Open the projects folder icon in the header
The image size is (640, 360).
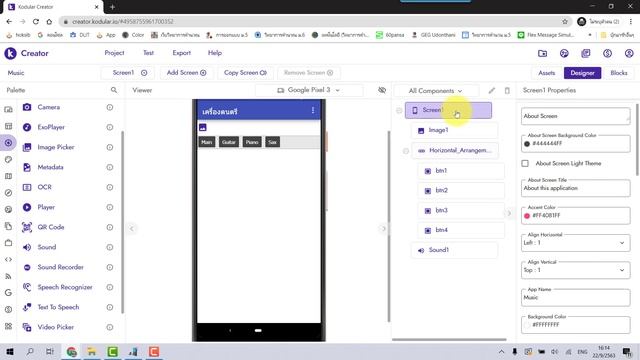[x=542, y=53]
